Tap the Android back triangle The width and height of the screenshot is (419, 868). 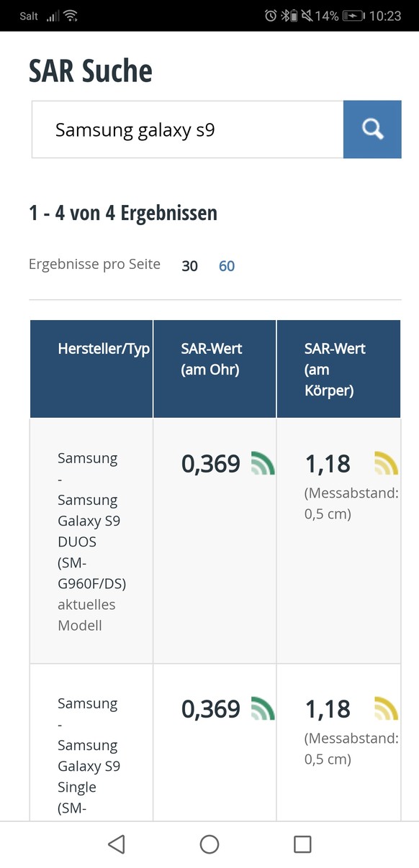pos(117,844)
